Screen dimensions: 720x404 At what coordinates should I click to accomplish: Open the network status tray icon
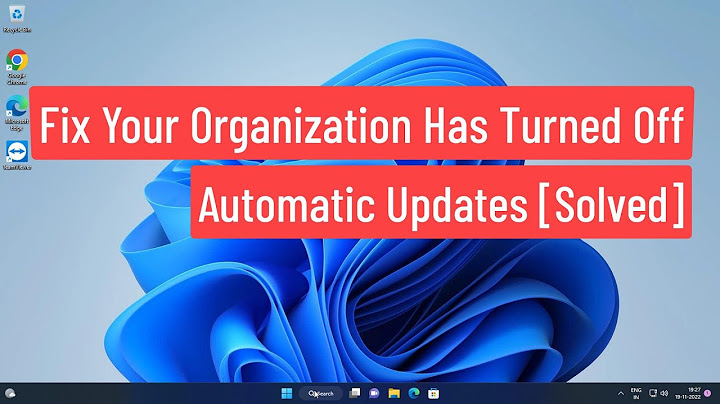click(652, 393)
